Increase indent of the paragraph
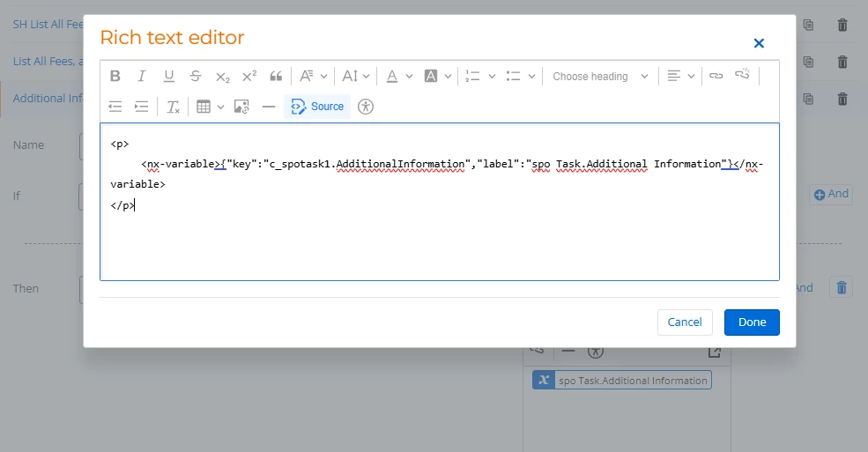 pos(142,107)
